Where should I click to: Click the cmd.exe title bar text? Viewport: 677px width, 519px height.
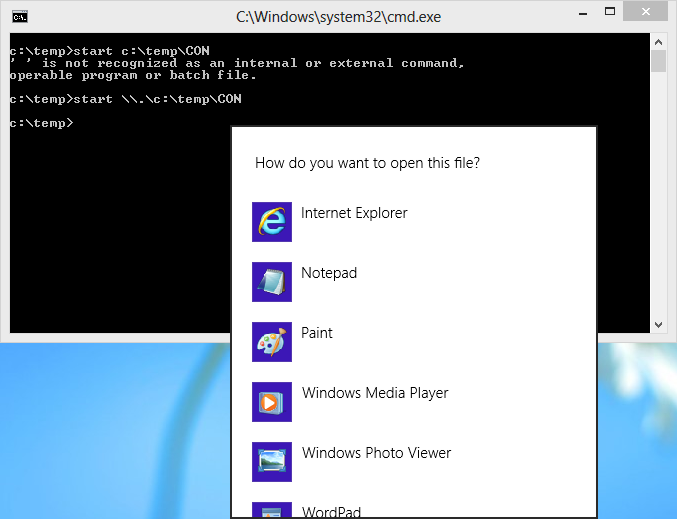coord(338,17)
